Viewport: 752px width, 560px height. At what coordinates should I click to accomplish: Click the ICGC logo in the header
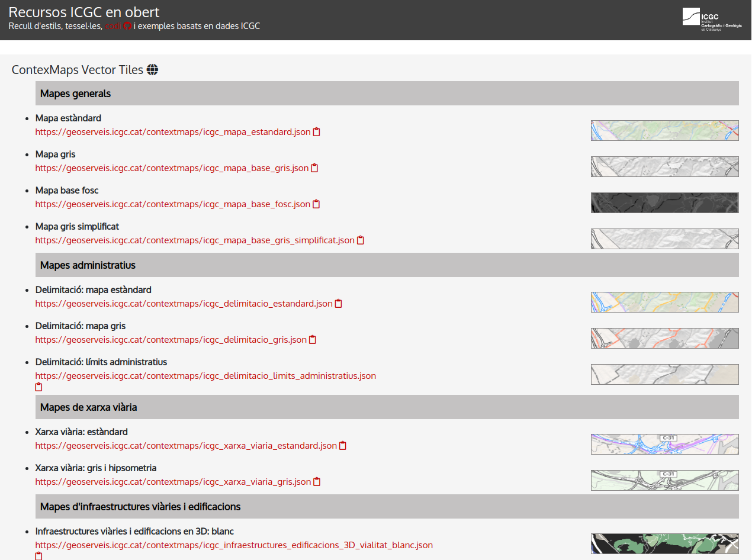[712, 20]
